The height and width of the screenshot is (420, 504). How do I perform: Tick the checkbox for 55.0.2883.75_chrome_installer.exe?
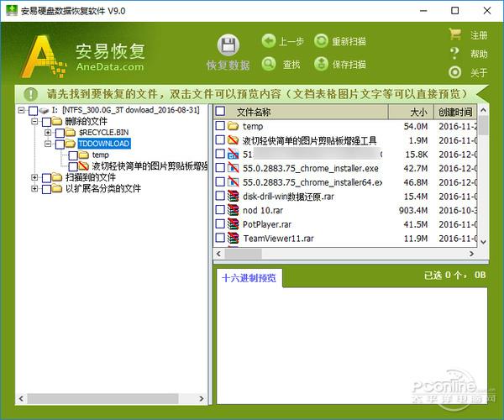coord(220,168)
